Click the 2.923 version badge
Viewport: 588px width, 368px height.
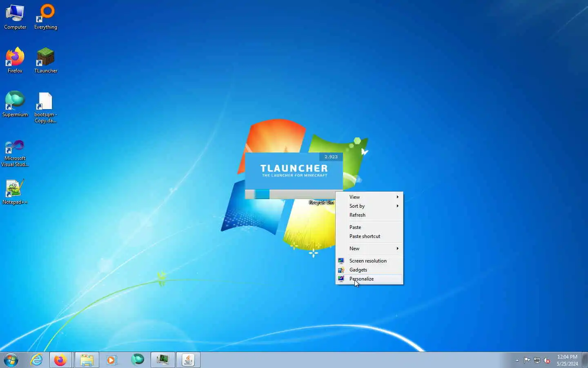pos(331,157)
